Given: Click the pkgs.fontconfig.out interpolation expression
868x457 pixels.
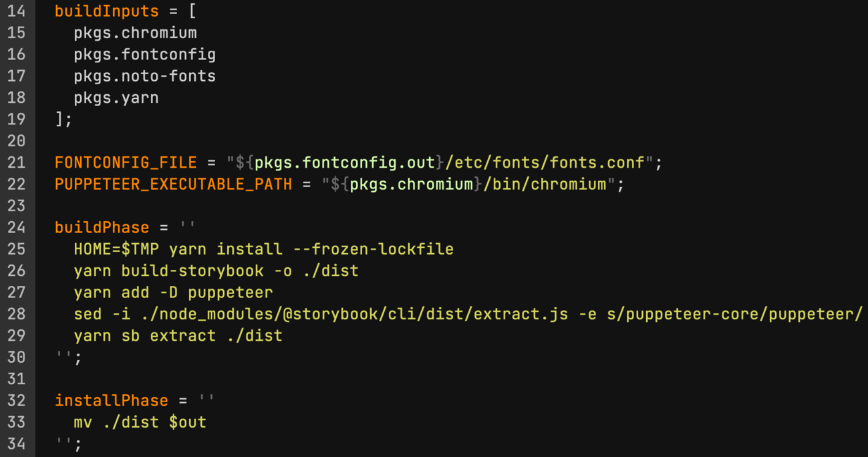Looking at the screenshot, I should (x=345, y=162).
